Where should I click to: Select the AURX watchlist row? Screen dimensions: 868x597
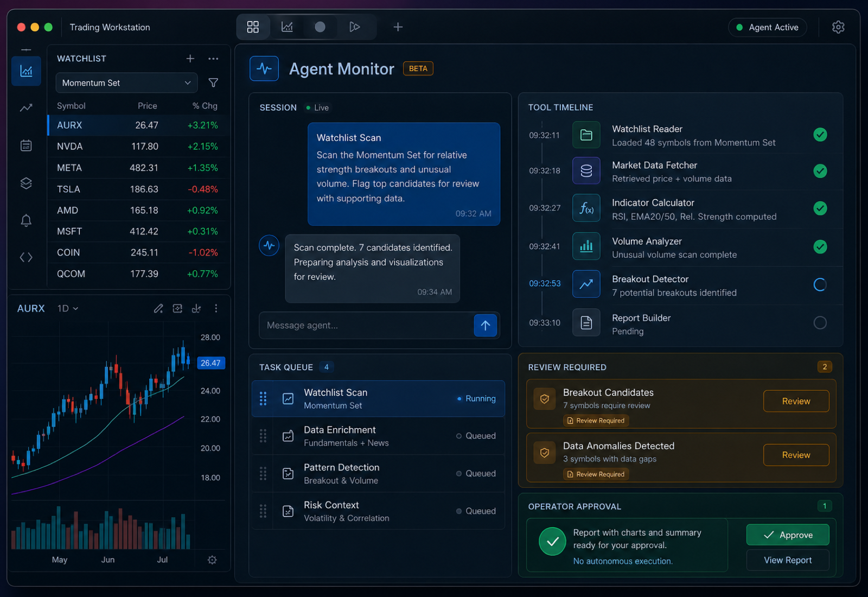tap(138, 125)
